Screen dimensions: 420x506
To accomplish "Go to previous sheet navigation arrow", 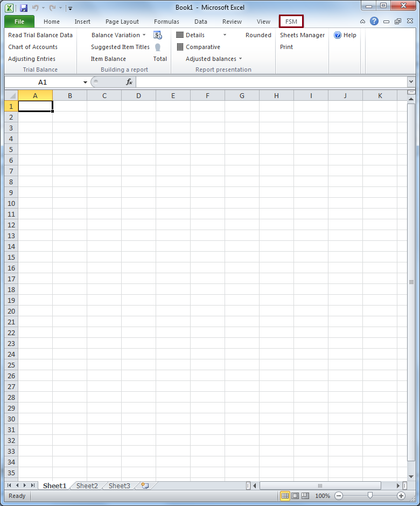I will tap(17, 486).
